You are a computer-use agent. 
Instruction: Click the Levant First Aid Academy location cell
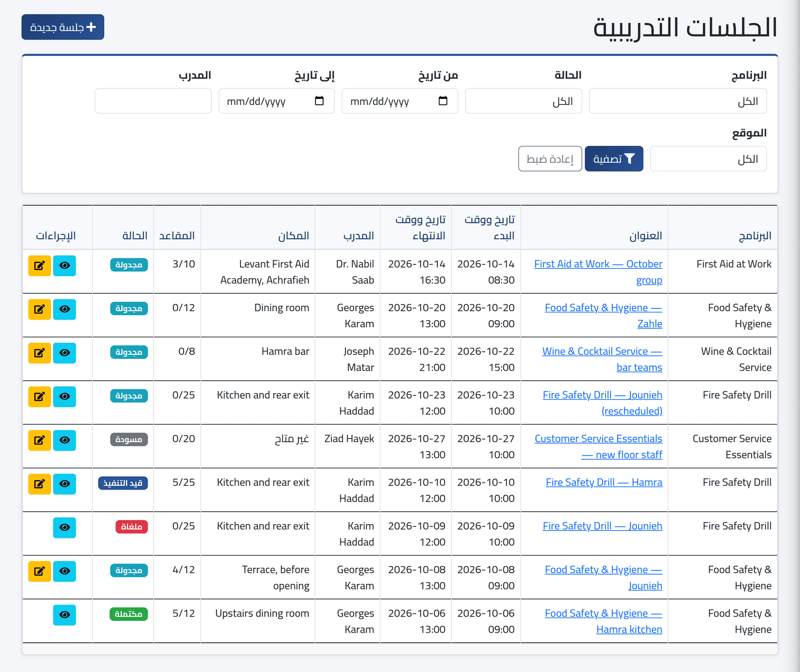(x=258, y=271)
